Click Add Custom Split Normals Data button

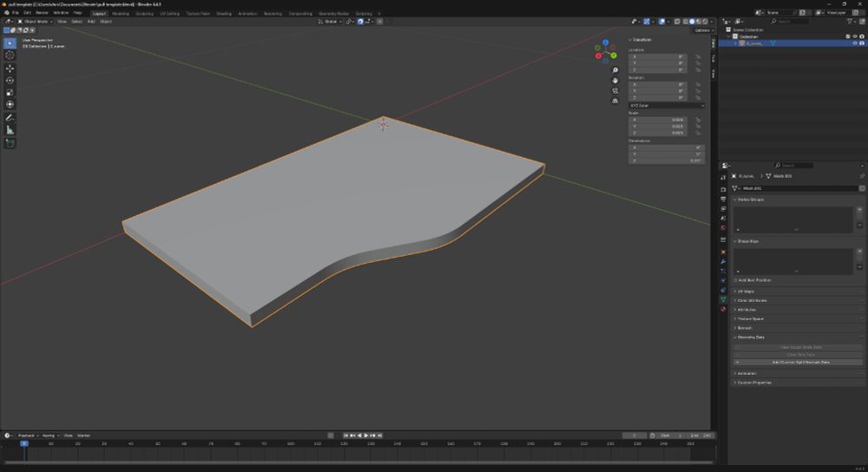coord(798,363)
